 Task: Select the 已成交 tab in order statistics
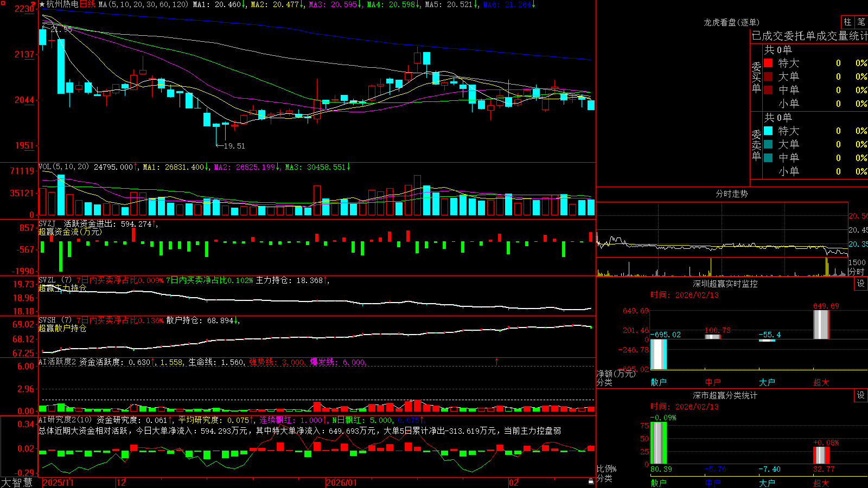coord(768,36)
